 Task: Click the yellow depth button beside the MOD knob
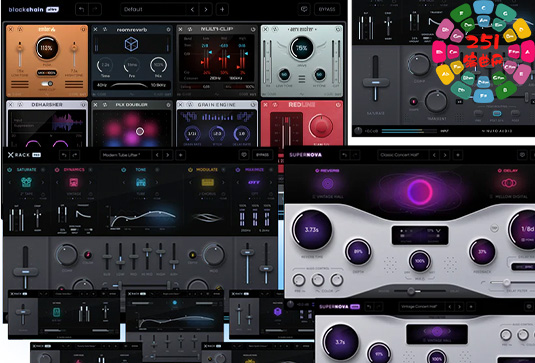pos(193,255)
